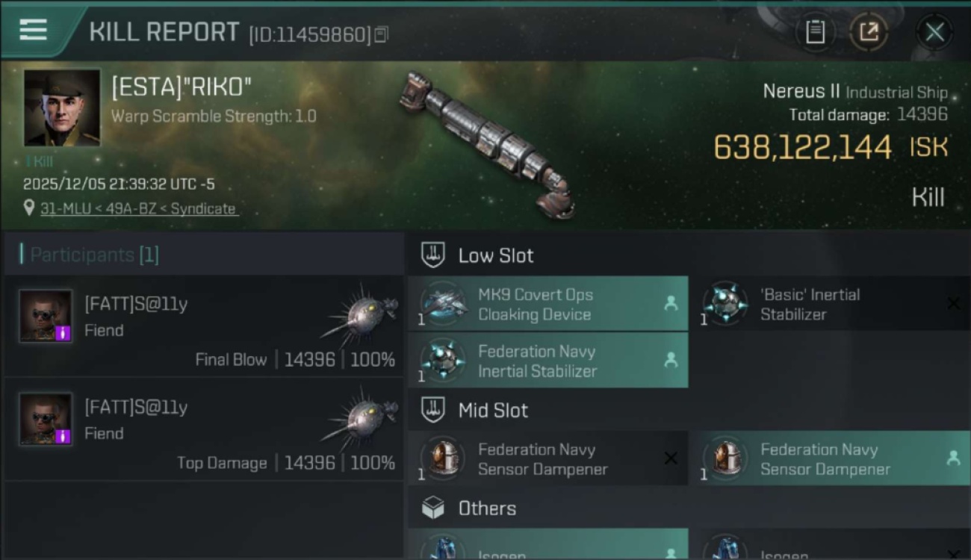Viewport: 971px width, 560px height.
Task: Click the Top Damage pilot avatar
Action: (46, 419)
